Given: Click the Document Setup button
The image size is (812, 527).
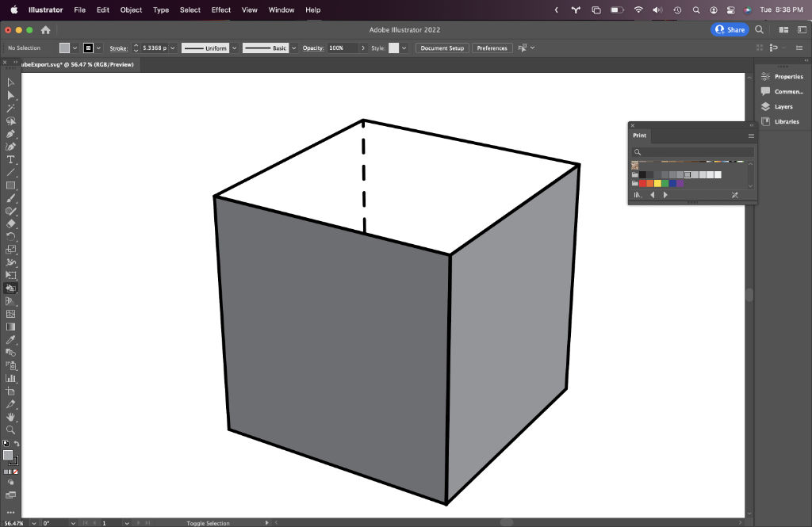Looking at the screenshot, I should coord(442,48).
